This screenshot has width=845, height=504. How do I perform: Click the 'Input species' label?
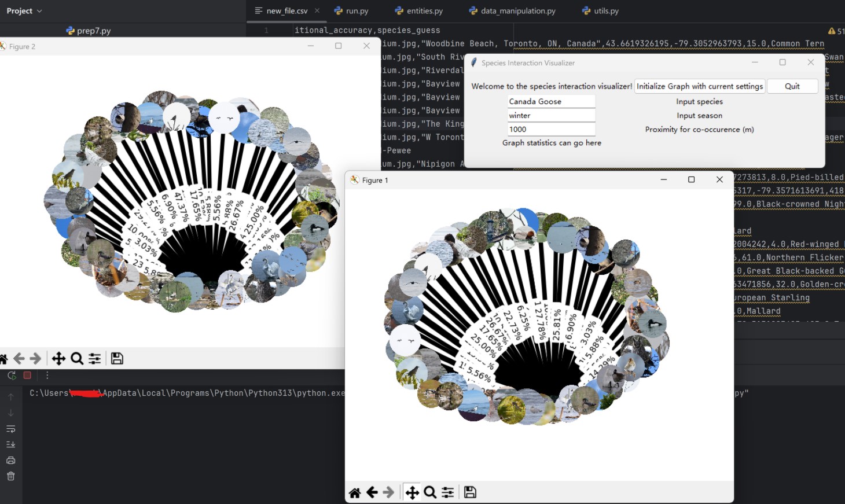[x=699, y=101]
